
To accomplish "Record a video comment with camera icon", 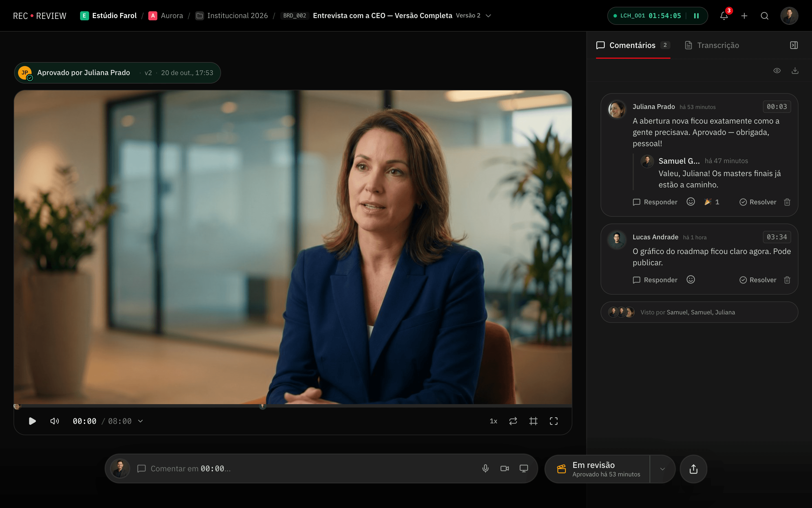I will click(x=504, y=468).
